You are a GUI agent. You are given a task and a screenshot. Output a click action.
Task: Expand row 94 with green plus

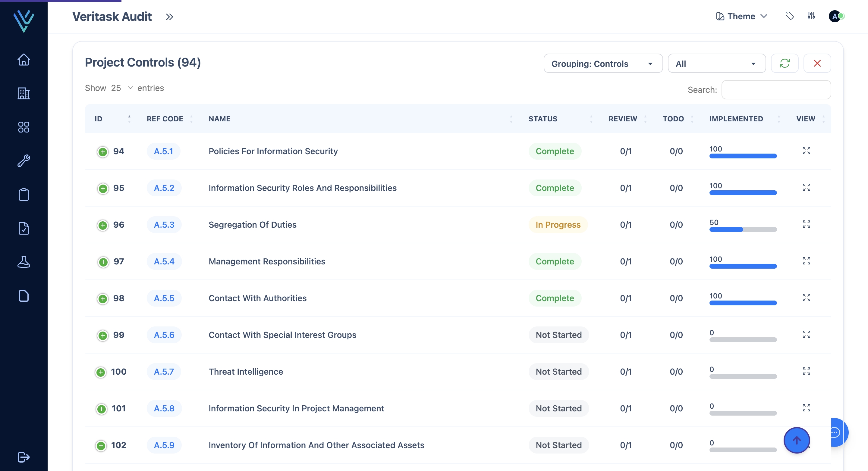[103, 152]
